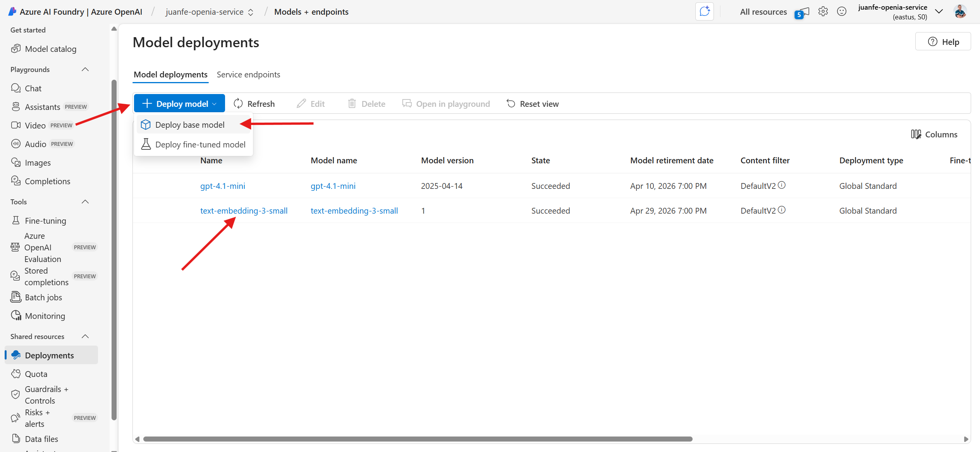Click the settings gear icon

(x=823, y=12)
